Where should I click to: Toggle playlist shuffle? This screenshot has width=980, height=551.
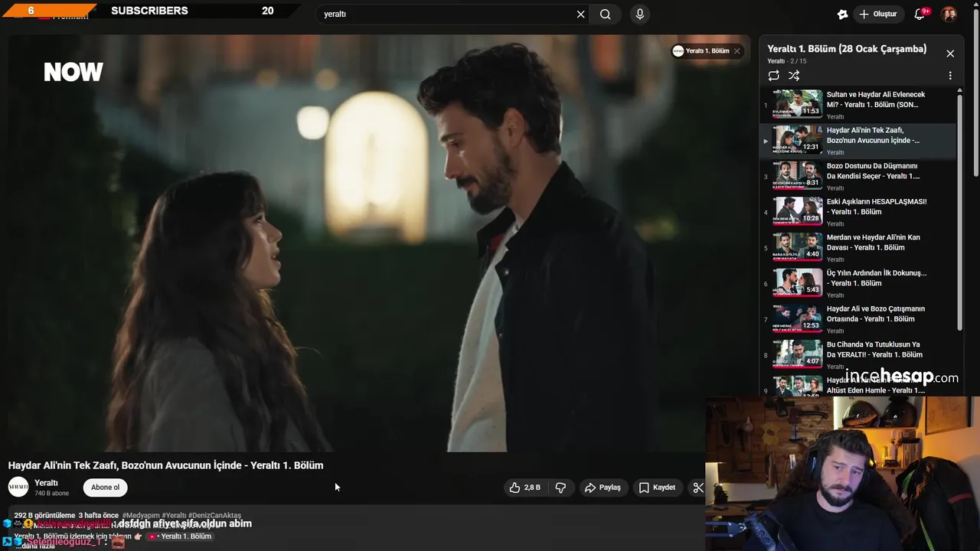pyautogui.click(x=794, y=76)
